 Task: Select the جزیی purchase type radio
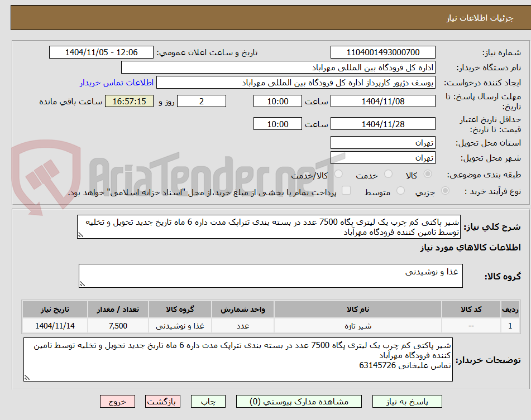pyautogui.click(x=446, y=191)
